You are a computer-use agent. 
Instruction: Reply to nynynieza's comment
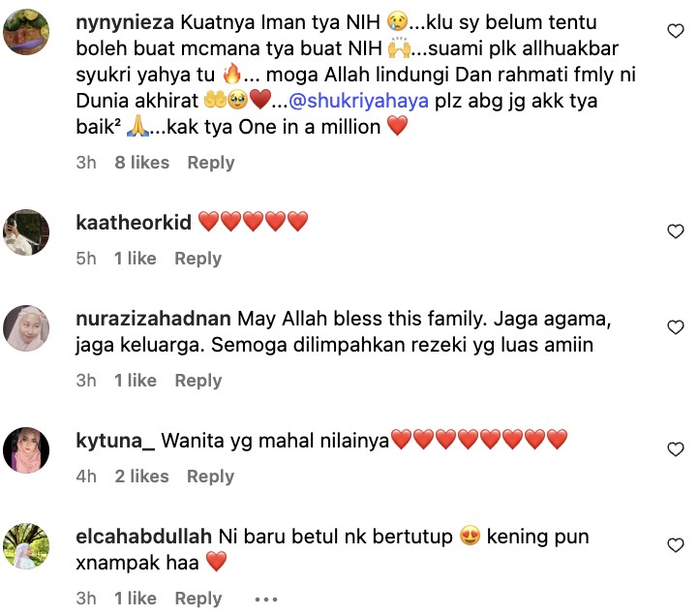pos(211,163)
